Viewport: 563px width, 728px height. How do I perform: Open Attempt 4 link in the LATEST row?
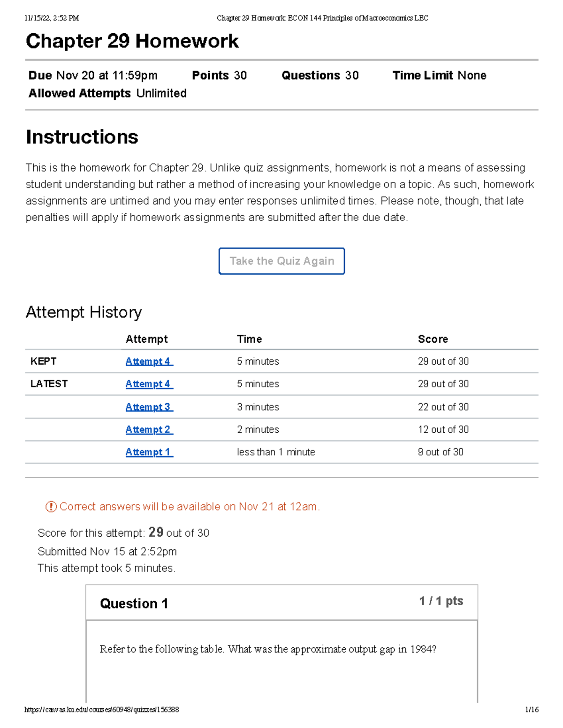pos(149,384)
